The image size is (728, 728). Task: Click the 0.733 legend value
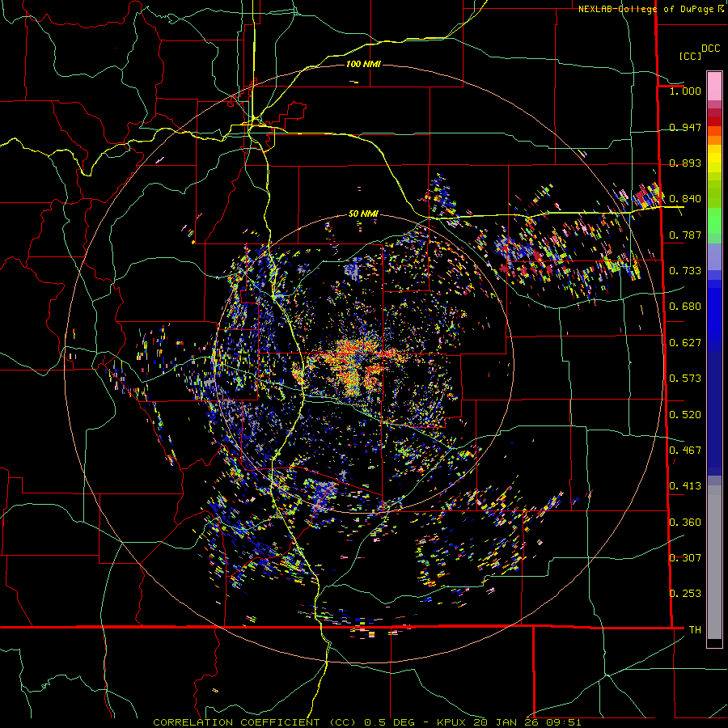pos(685,270)
